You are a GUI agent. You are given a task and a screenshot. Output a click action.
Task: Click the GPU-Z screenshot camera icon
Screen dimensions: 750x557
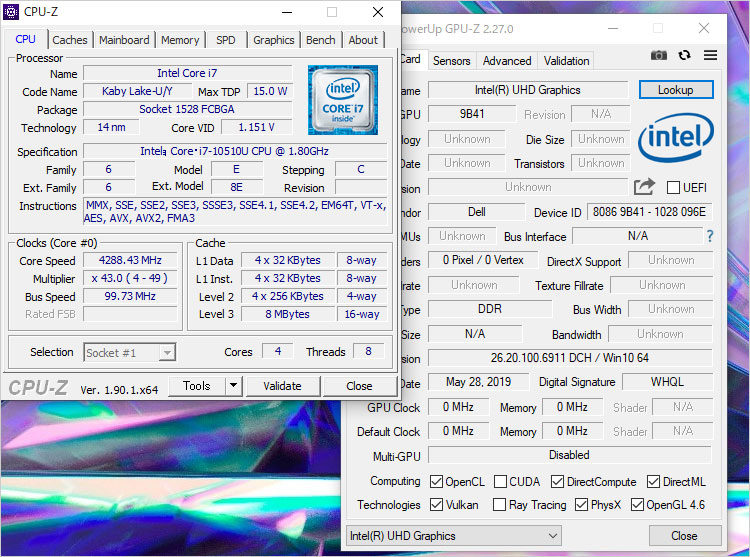(659, 55)
